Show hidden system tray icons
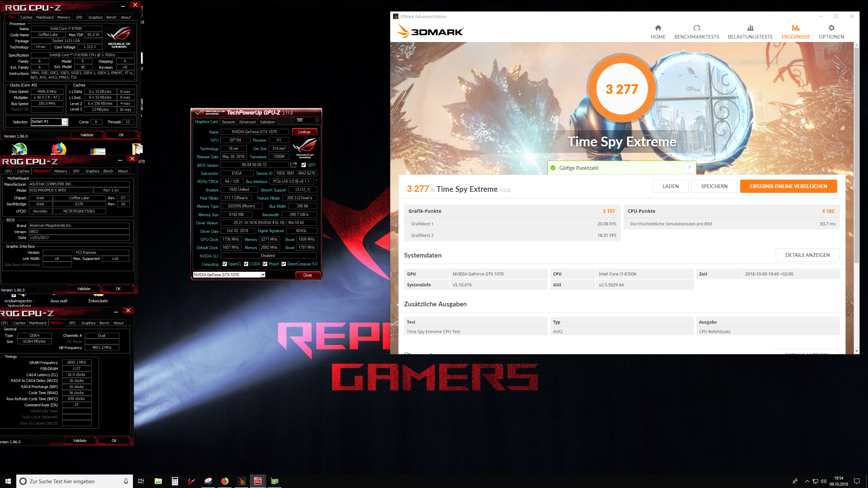This screenshot has width=868, height=488. click(807, 481)
